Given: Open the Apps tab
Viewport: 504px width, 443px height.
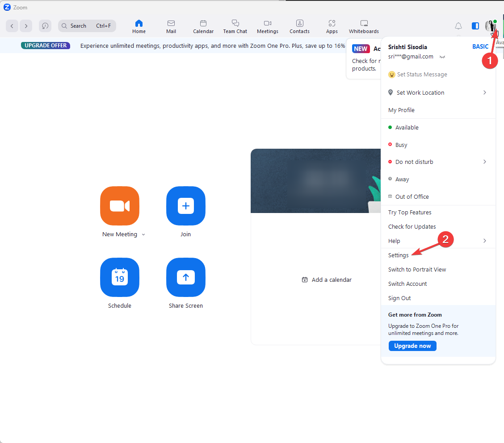Looking at the screenshot, I should 332,27.
